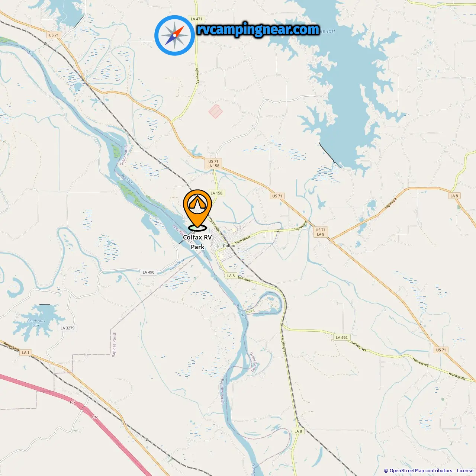
Task: Click the US 71 LA 158 junction shield
Action: click(x=213, y=164)
